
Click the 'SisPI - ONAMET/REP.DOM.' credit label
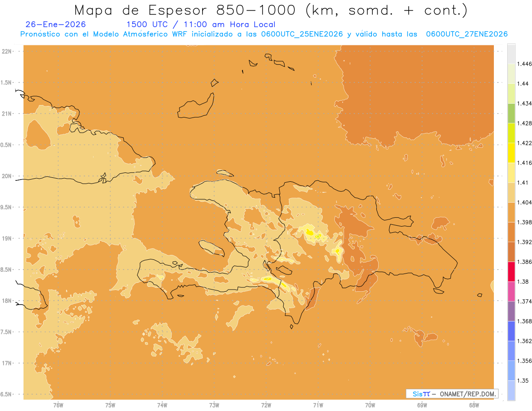(452, 394)
